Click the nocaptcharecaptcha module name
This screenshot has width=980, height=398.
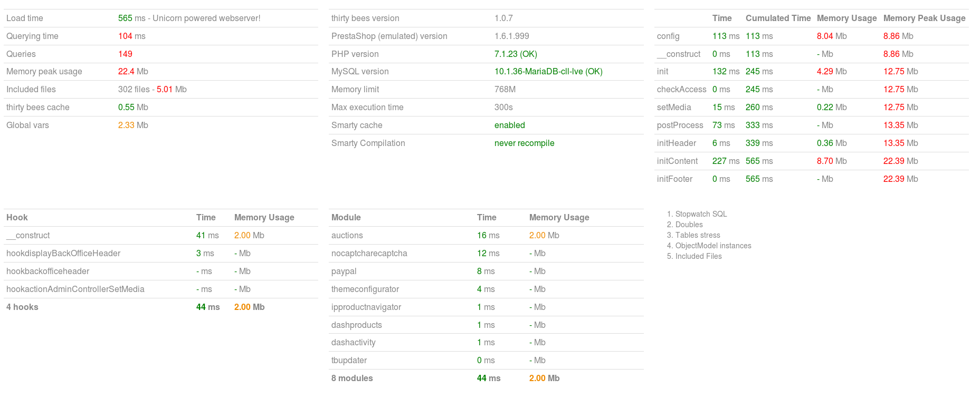369,254
